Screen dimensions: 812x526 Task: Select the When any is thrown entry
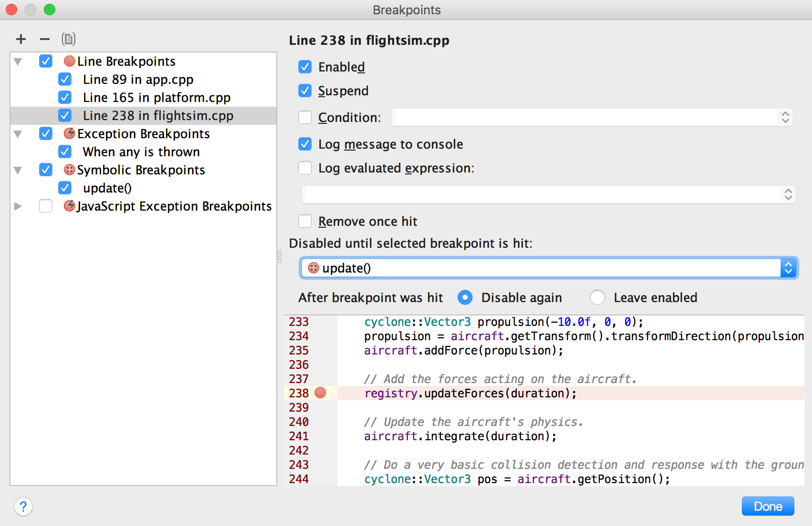click(x=141, y=152)
